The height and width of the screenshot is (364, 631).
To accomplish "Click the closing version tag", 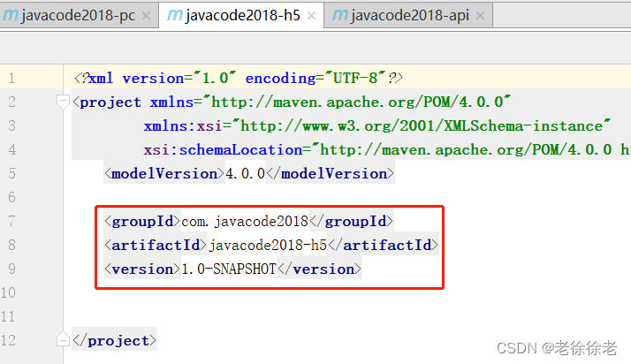I will [319, 269].
